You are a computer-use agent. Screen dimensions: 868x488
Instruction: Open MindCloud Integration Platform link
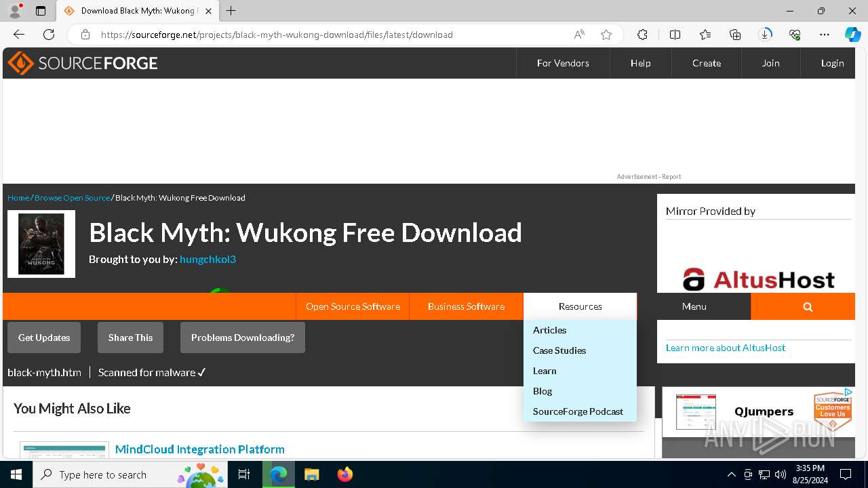coord(200,449)
